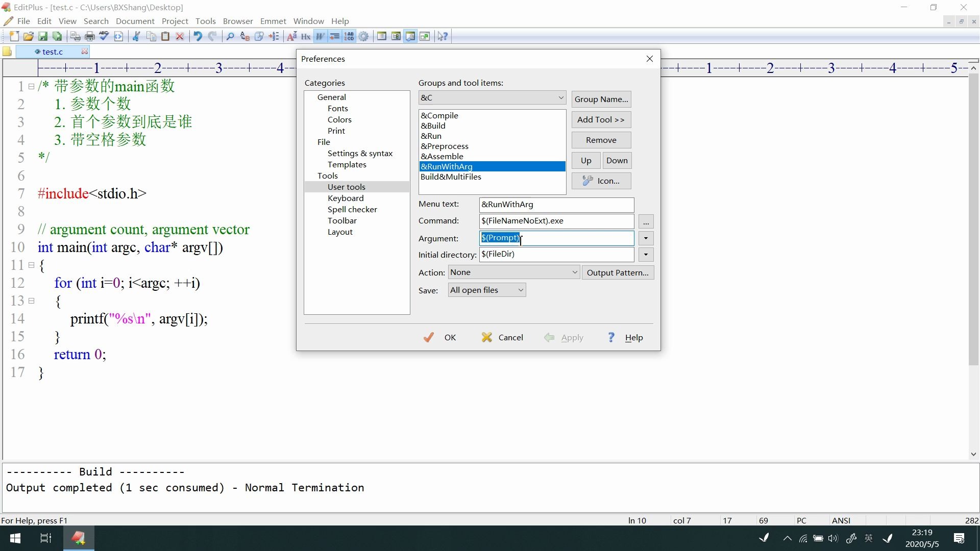Open the Emmet menu
This screenshot has width=980, height=551.
(273, 21)
